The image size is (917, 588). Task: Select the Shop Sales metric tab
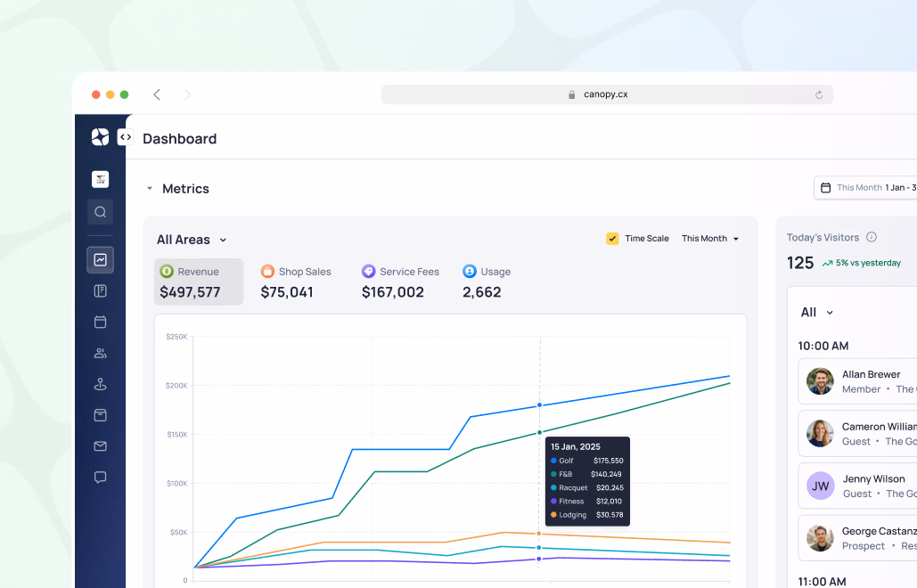[295, 282]
